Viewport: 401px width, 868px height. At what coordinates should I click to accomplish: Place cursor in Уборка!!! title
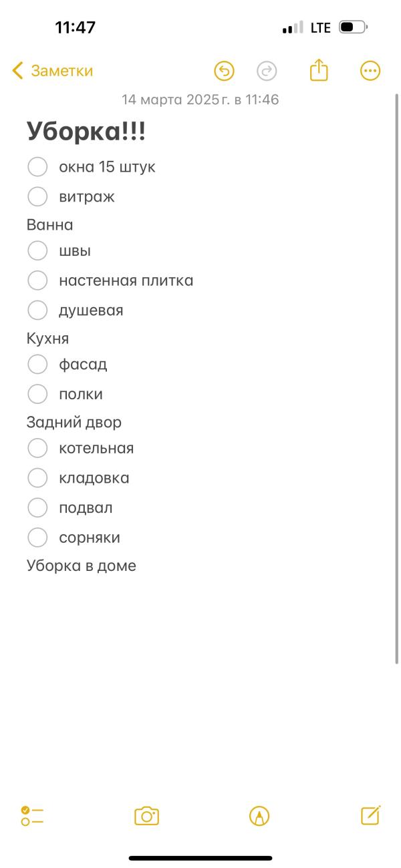click(86, 132)
